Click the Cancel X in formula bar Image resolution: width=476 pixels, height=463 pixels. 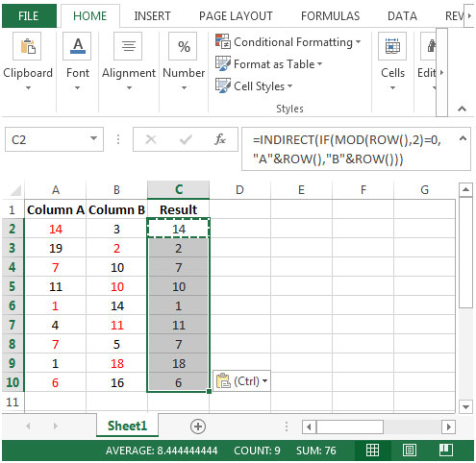click(x=151, y=139)
